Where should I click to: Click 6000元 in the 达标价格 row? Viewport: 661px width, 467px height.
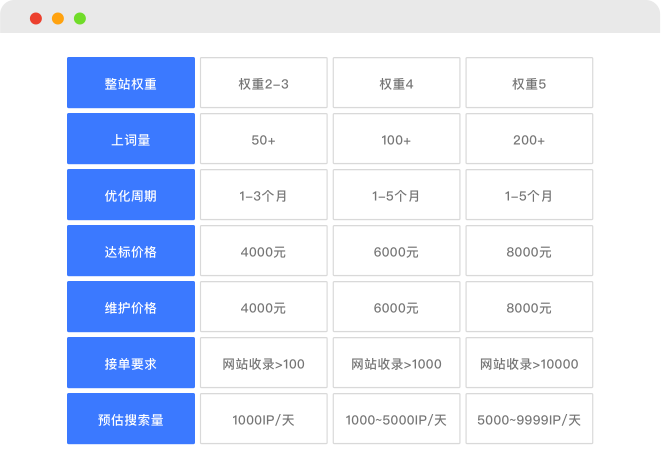[396, 251]
